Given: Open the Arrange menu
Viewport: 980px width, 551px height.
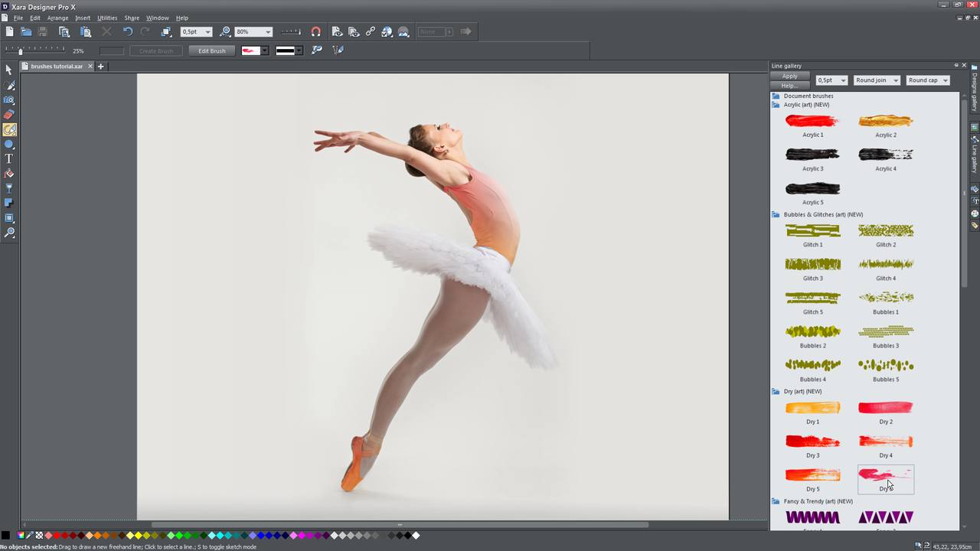Looking at the screenshot, I should pyautogui.click(x=57, y=18).
